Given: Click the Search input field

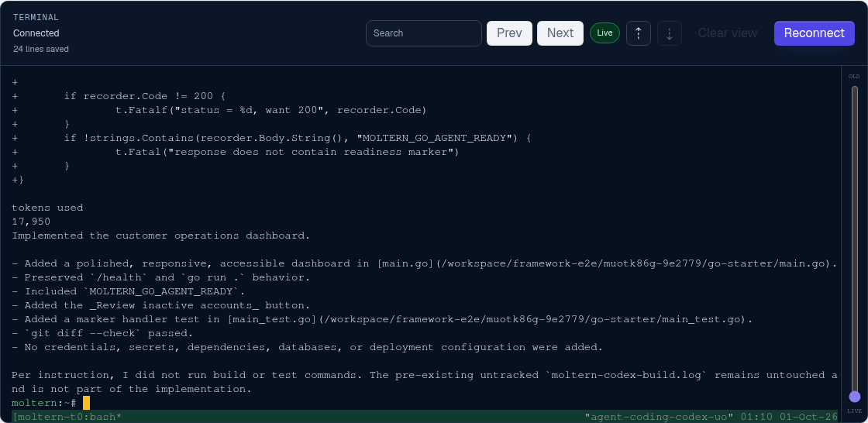Looking at the screenshot, I should coord(423,33).
